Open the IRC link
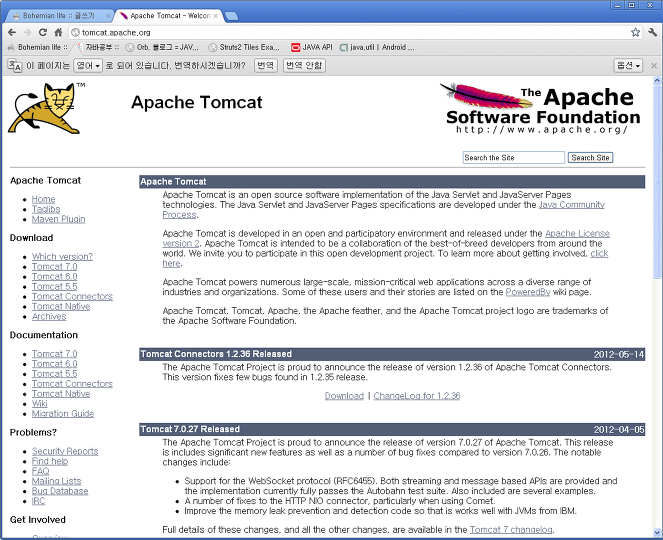This screenshot has width=663, height=540. (x=38, y=501)
